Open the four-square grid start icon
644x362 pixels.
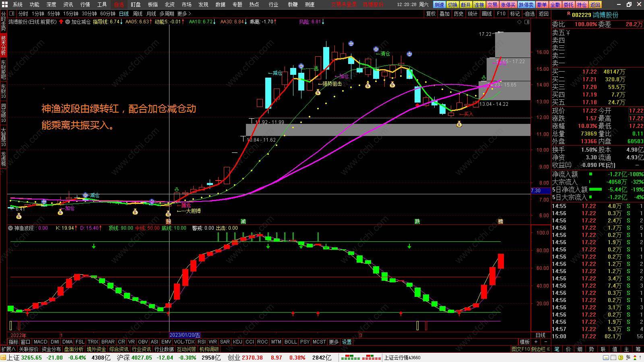[x=4, y=4]
